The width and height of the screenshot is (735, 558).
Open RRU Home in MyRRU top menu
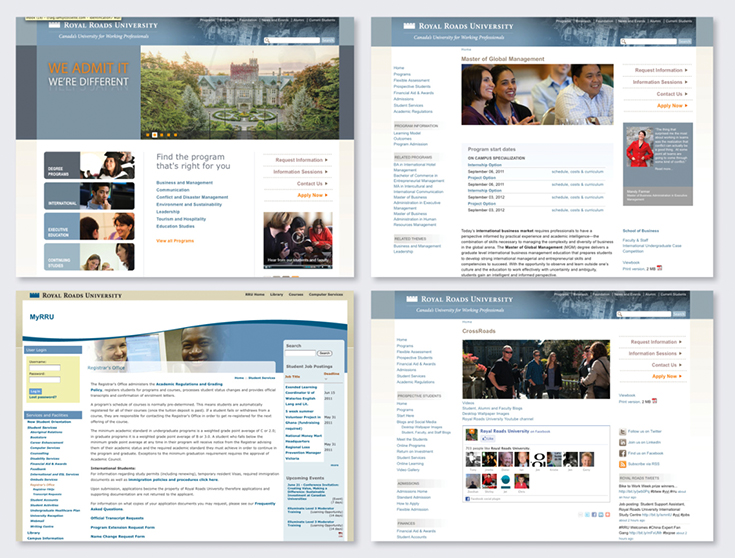(255, 294)
